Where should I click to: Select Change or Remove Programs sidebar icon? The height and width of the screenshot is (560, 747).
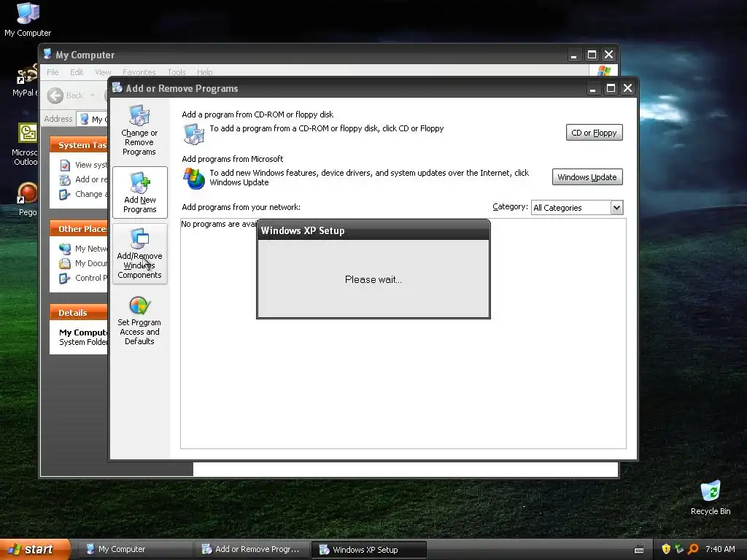(139, 131)
